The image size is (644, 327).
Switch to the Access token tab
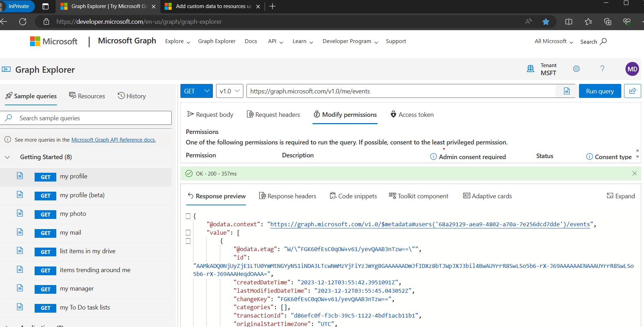pyautogui.click(x=412, y=115)
